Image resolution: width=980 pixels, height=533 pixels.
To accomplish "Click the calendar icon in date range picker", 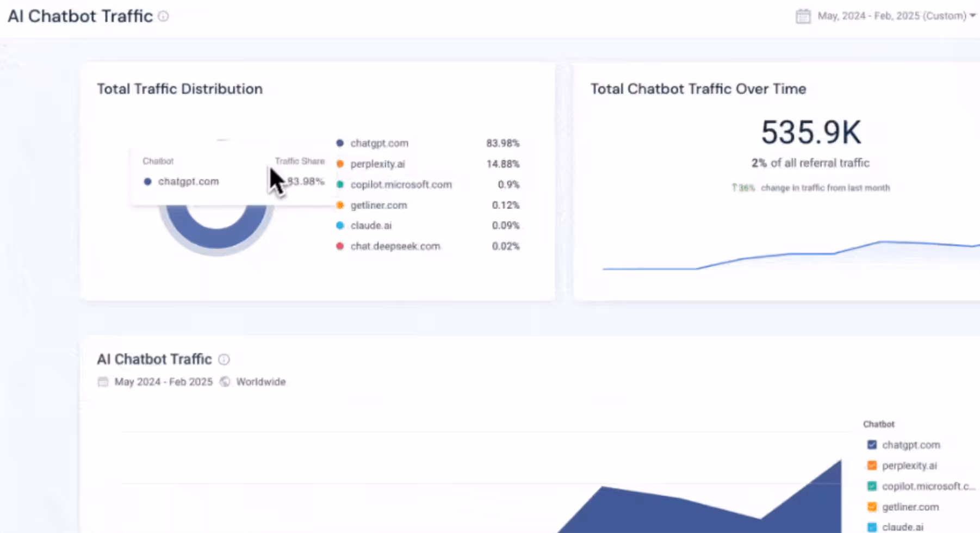I will tap(803, 16).
